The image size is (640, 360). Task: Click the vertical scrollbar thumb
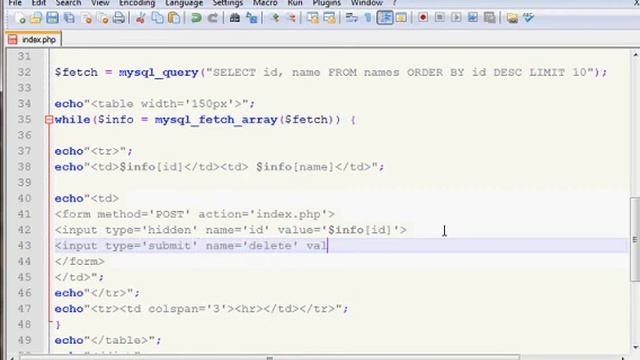click(635, 239)
